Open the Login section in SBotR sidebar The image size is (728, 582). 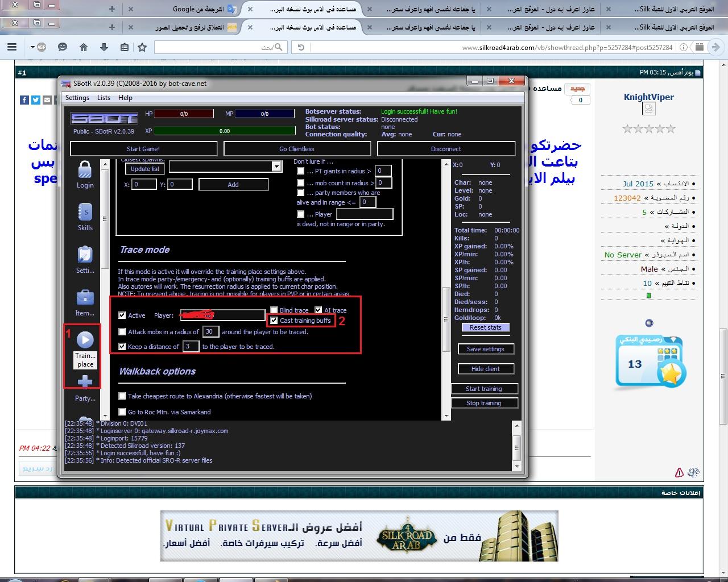click(85, 174)
